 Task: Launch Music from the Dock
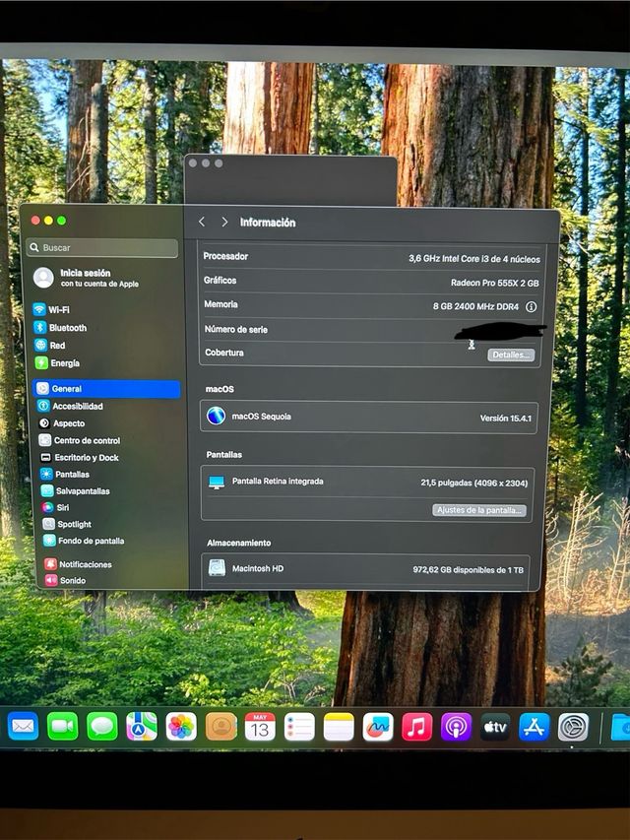[x=416, y=727]
